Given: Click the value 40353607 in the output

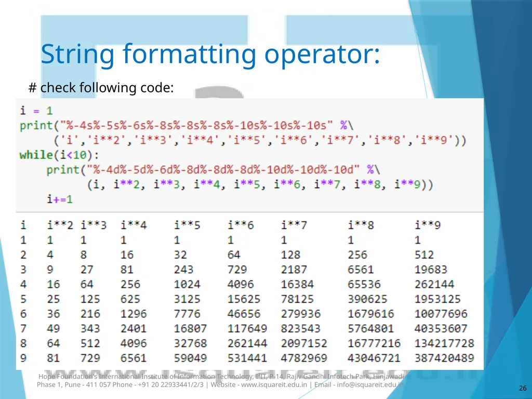Looking at the screenshot, I should click(441, 328).
